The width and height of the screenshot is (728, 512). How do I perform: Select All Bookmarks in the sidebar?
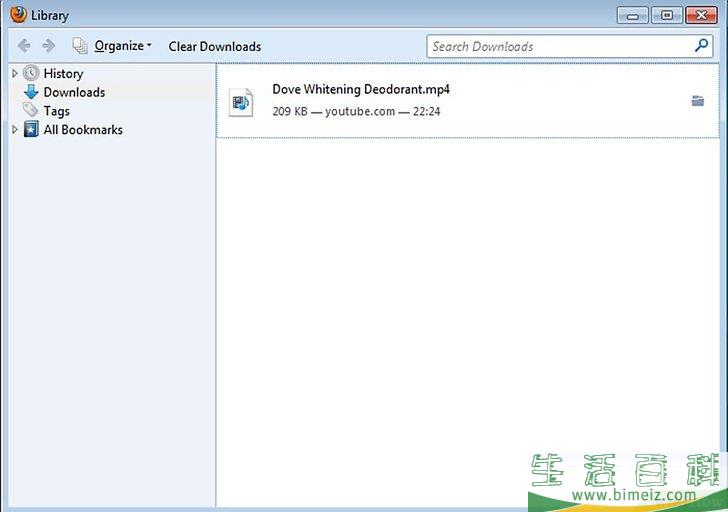[x=83, y=130]
